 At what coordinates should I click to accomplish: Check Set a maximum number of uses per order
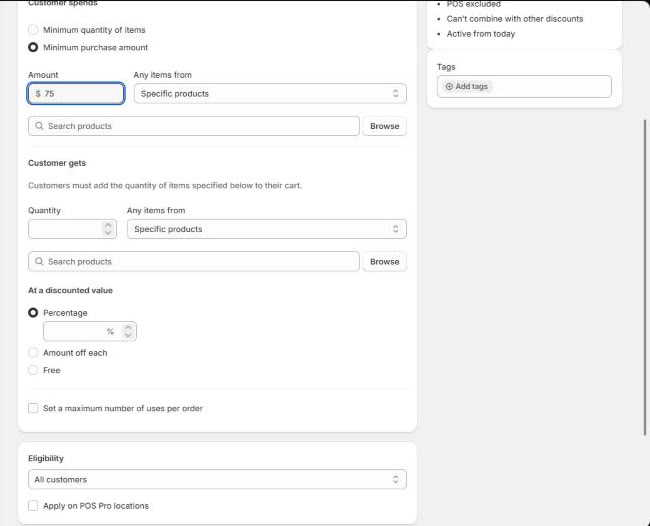(33, 408)
